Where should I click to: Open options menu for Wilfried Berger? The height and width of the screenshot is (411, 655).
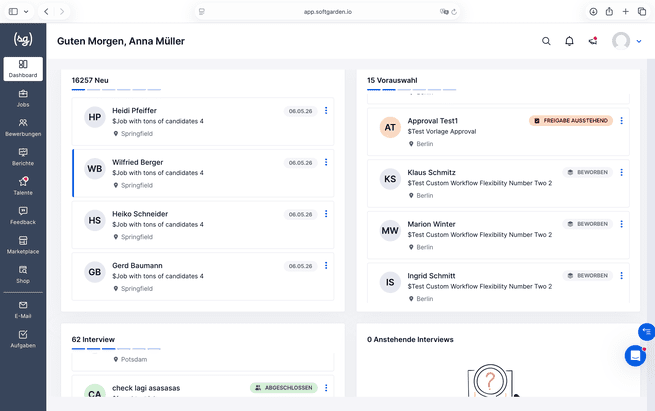[x=326, y=162]
